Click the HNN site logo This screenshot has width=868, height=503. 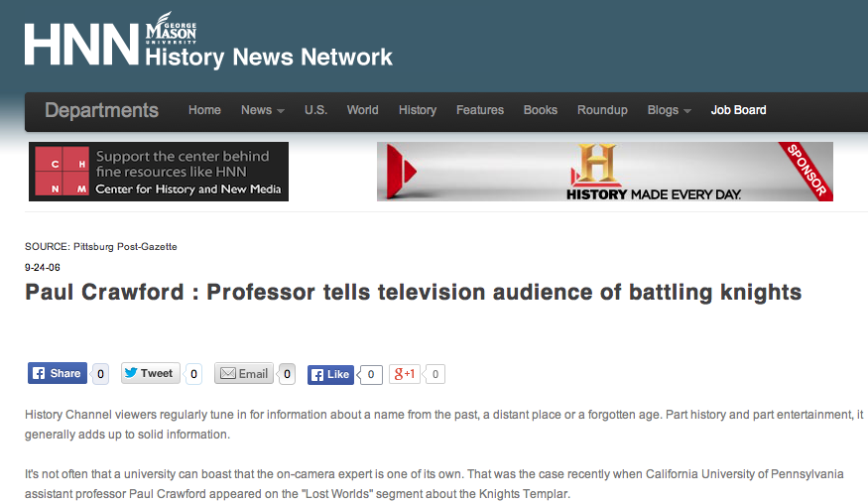click(81, 45)
